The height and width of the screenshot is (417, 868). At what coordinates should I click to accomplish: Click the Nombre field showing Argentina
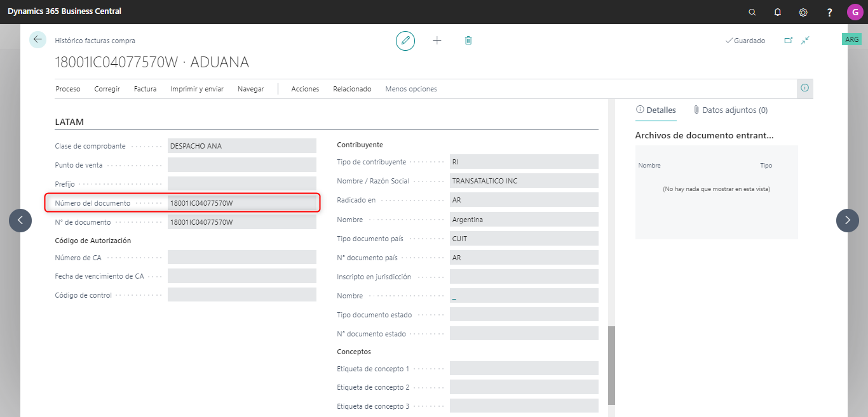(x=524, y=220)
